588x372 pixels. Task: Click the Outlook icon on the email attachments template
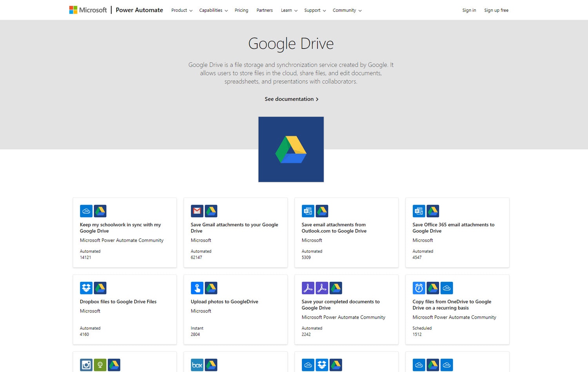coord(308,211)
